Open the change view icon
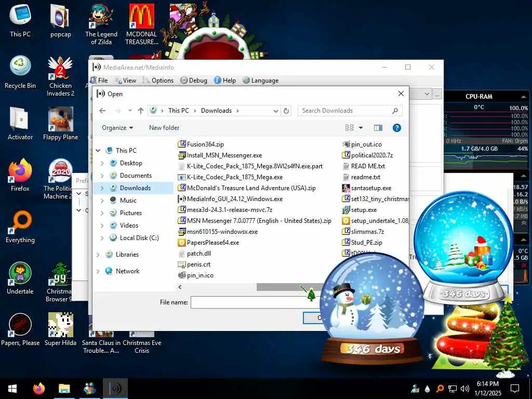This screenshot has height=399, width=532. click(x=350, y=128)
